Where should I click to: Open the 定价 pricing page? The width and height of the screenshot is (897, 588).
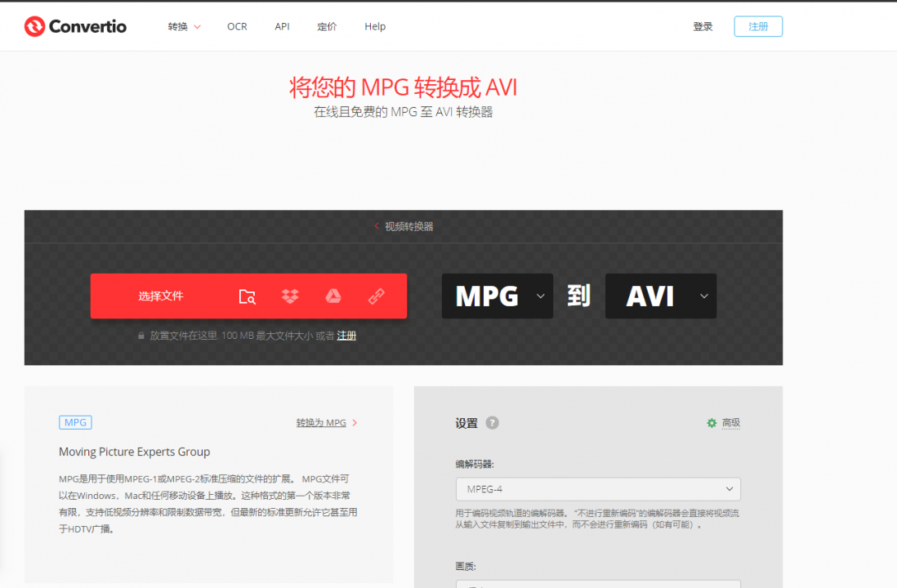click(x=327, y=26)
